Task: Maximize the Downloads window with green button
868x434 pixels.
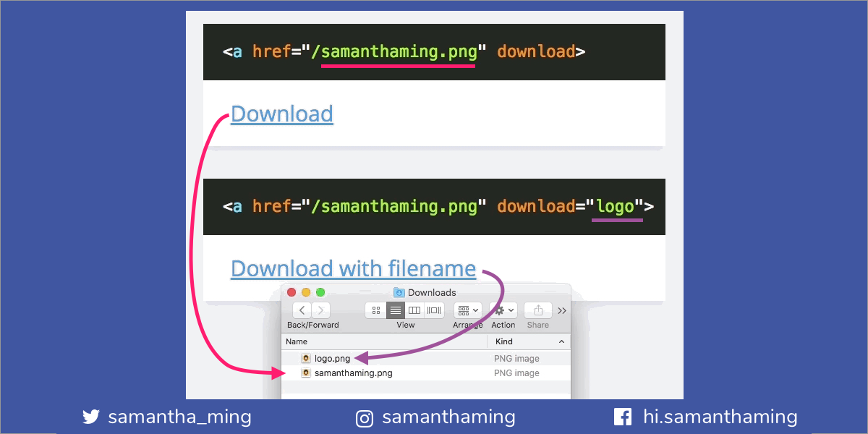Action: [x=320, y=292]
